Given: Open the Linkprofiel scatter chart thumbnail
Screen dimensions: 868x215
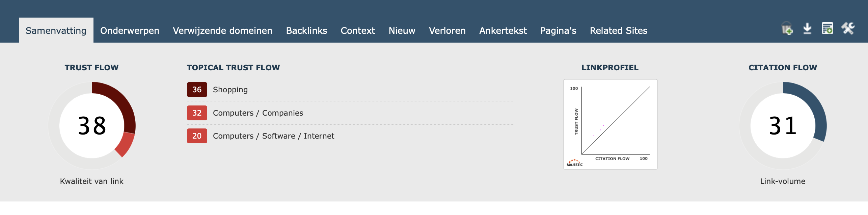Looking at the screenshot, I should point(610,124).
